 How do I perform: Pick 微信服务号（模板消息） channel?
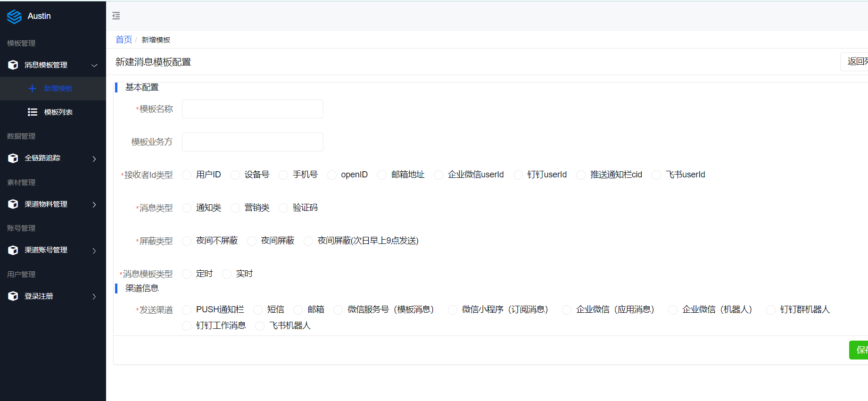(338, 310)
